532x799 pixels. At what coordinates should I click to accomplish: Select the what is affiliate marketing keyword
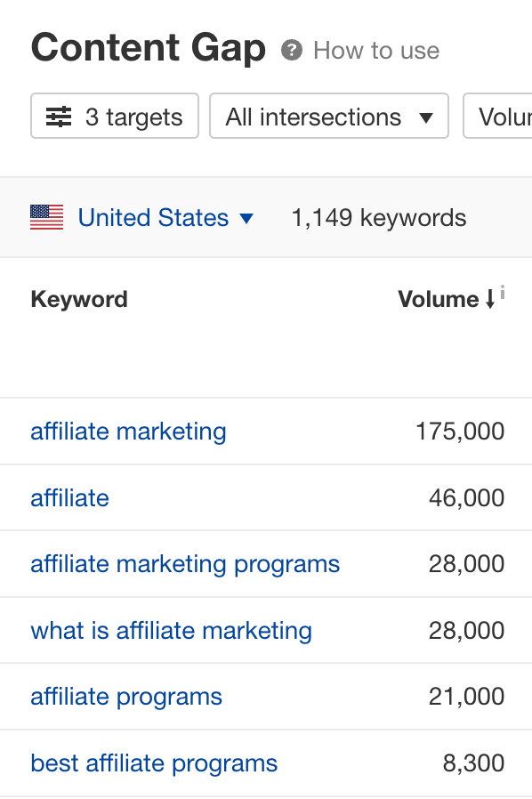[x=171, y=630]
